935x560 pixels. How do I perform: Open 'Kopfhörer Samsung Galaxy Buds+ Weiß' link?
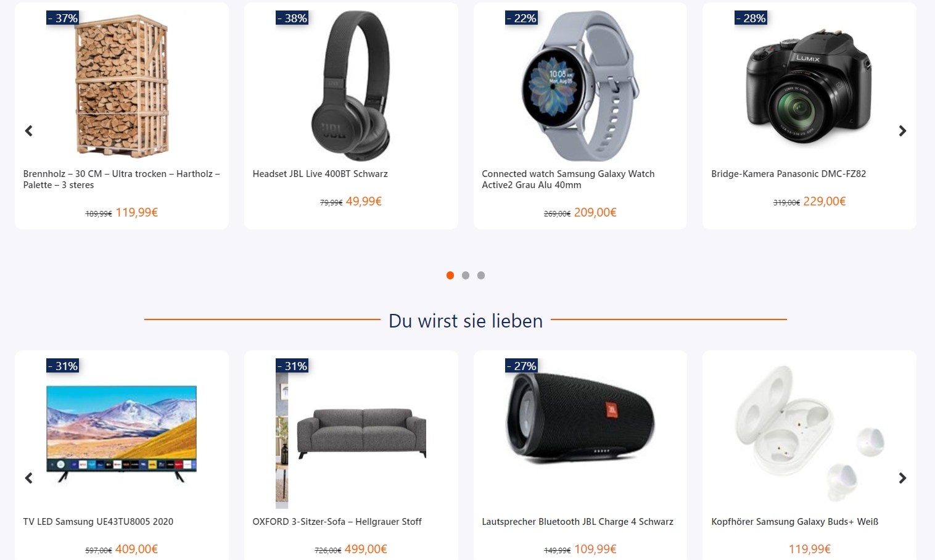(x=794, y=522)
